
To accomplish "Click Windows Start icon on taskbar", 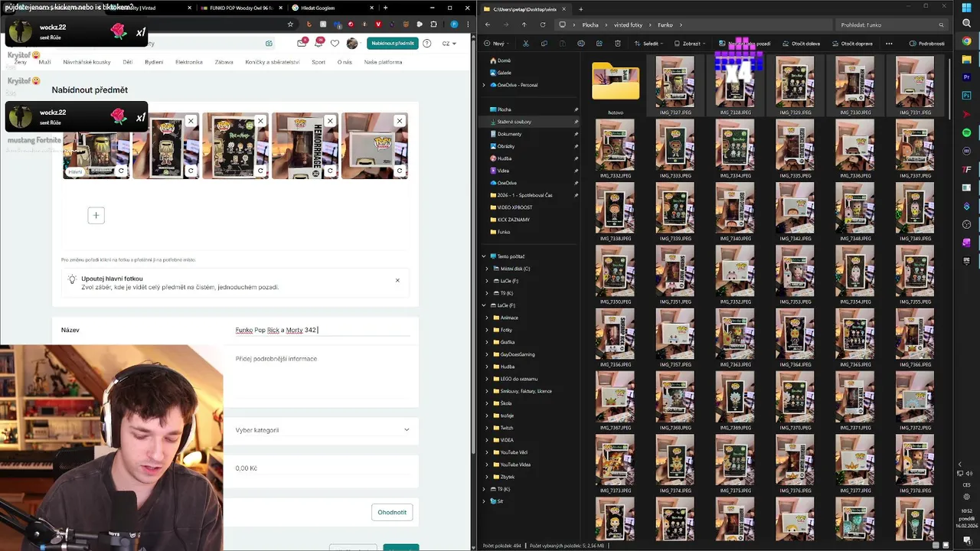I will (x=967, y=8).
